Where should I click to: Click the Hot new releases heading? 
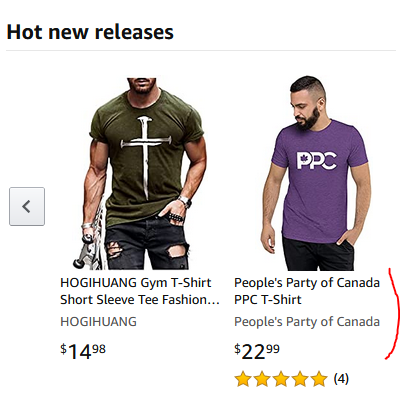(90, 32)
